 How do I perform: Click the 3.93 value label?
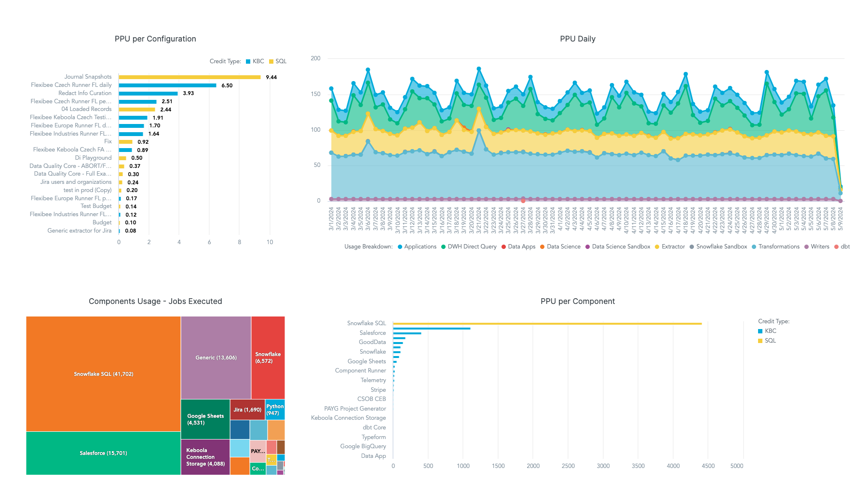point(189,94)
